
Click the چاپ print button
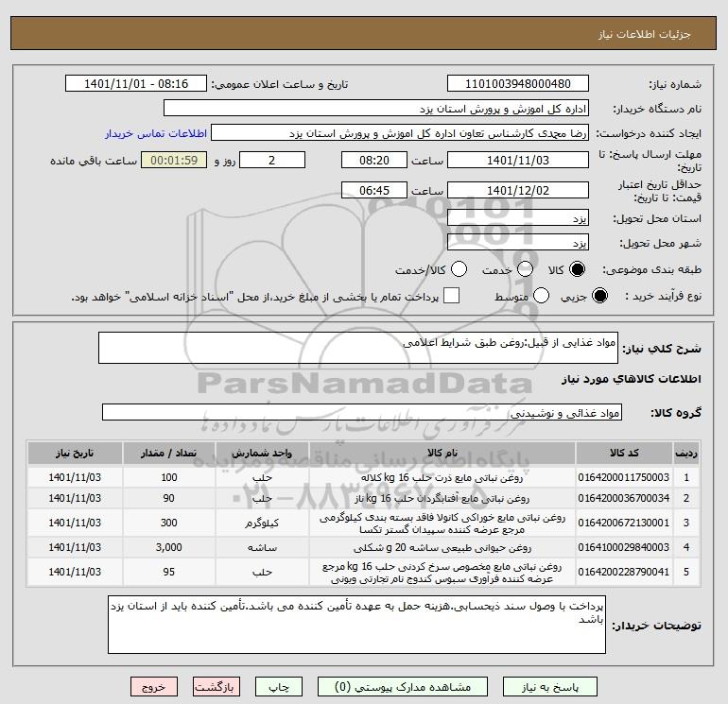point(279,687)
